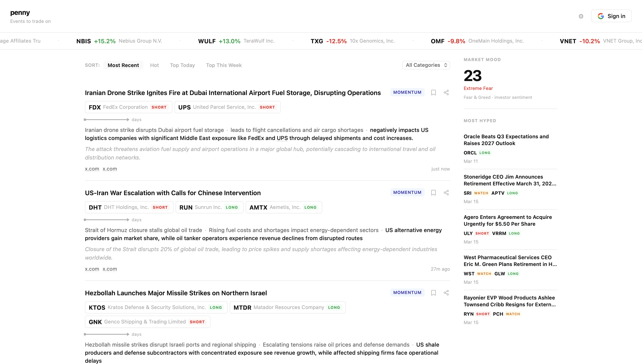Switch sorting to Top This Week
The image size is (642, 364).
(x=224, y=65)
